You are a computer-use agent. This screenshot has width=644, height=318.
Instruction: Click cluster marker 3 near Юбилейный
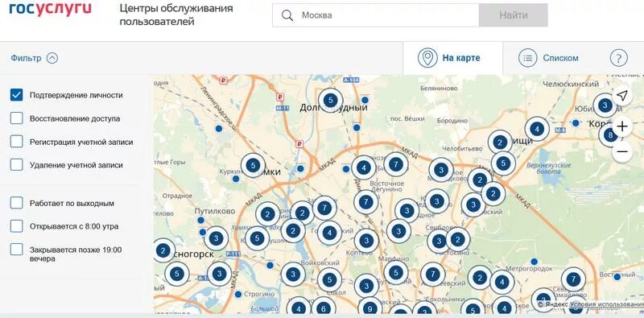click(605, 105)
